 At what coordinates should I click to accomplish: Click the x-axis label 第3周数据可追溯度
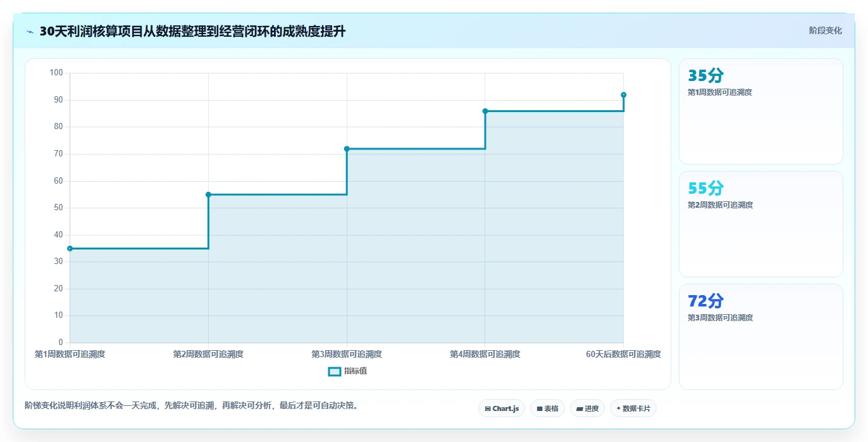(347, 354)
